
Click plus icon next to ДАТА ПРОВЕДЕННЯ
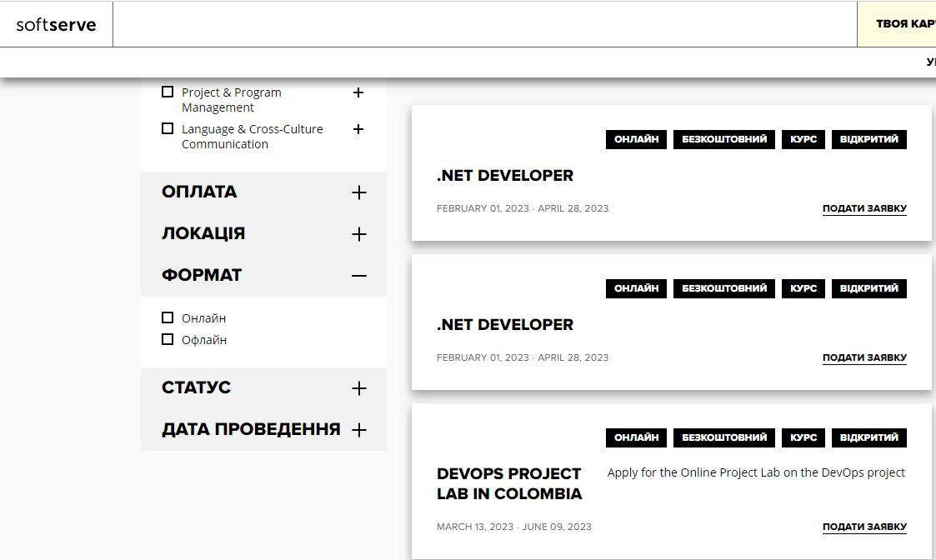[x=359, y=430]
